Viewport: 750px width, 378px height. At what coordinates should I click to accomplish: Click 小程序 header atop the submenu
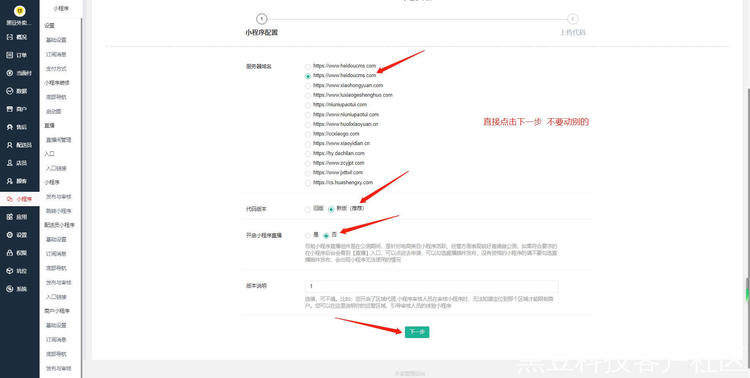pyautogui.click(x=61, y=9)
